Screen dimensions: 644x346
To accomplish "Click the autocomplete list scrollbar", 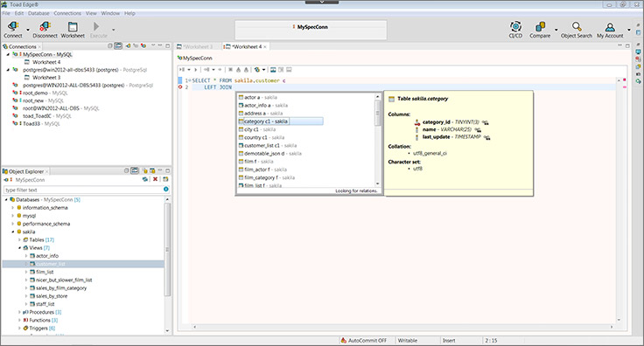I will point(378,114).
